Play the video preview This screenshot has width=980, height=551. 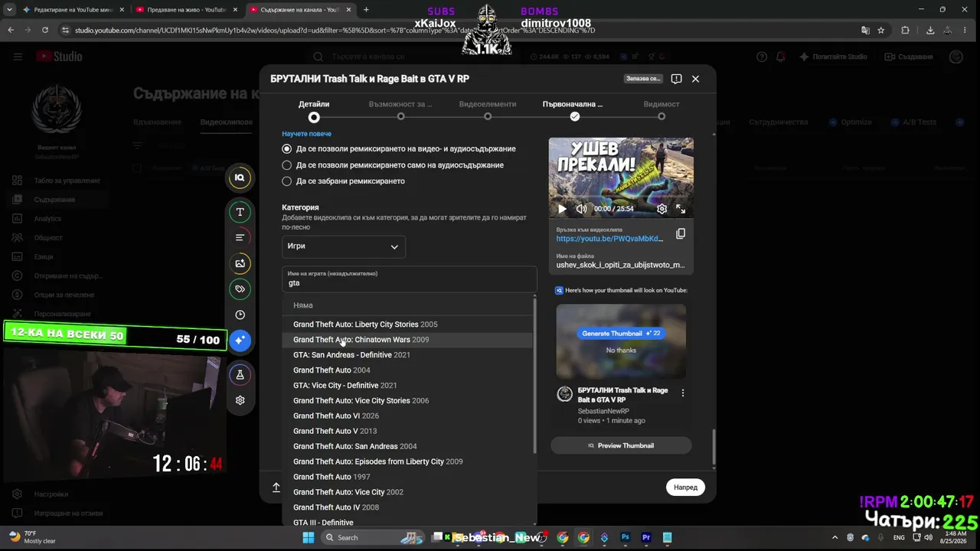tap(562, 208)
